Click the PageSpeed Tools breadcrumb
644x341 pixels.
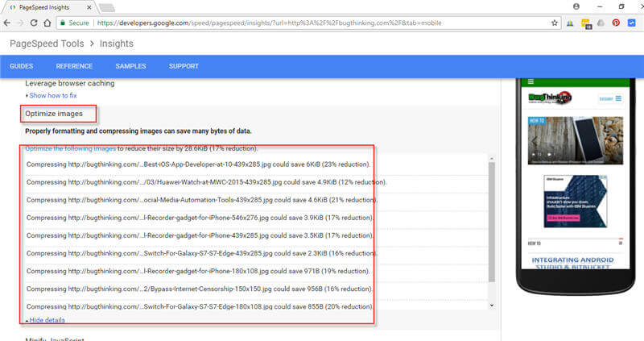[47, 44]
